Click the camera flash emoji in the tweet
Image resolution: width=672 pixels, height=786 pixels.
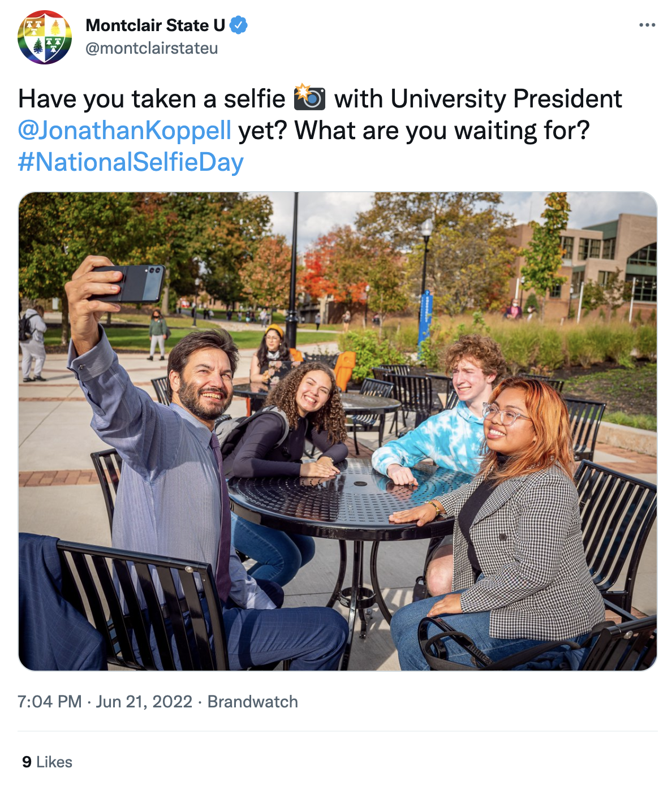pyautogui.click(x=309, y=98)
